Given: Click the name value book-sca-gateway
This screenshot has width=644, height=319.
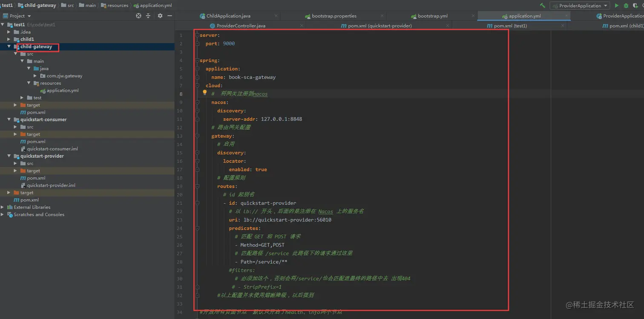Looking at the screenshot, I should tap(252, 77).
